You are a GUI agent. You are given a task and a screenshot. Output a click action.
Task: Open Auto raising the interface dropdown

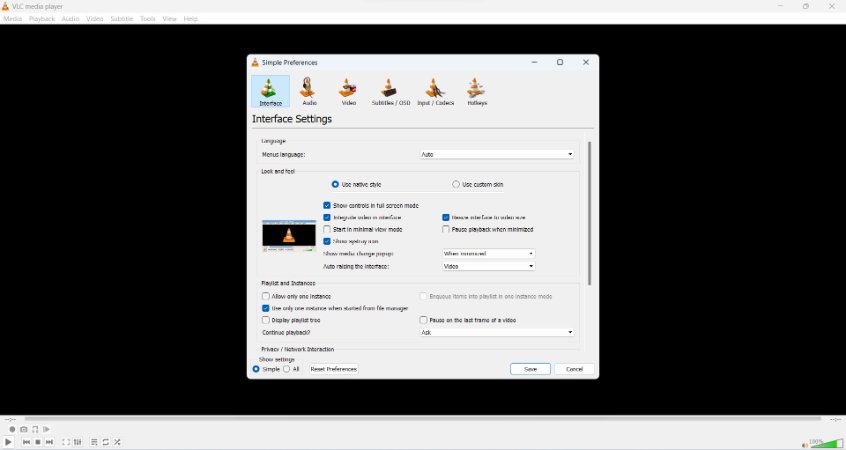(x=488, y=266)
